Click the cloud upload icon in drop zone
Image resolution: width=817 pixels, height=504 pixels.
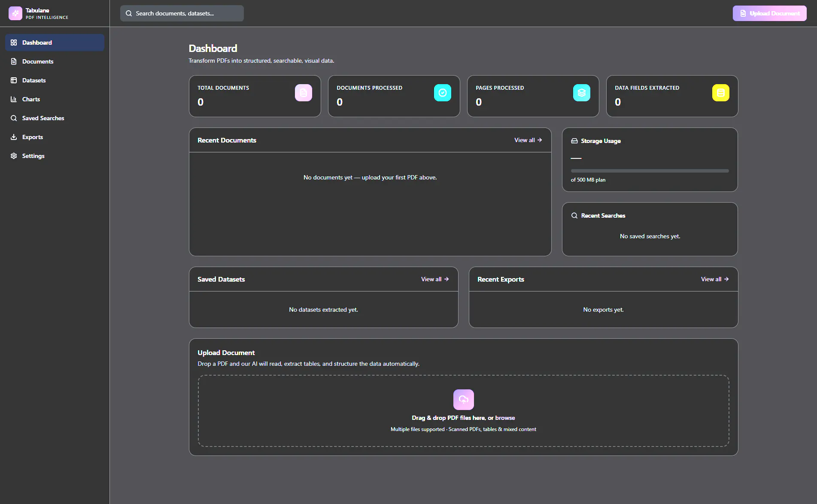(464, 400)
